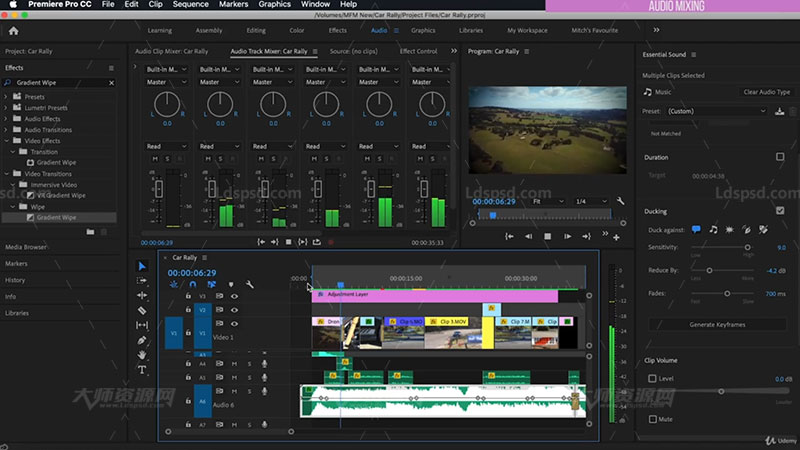Select the Ripple Edit tool
This screenshot has height=450, width=800.
tap(142, 295)
